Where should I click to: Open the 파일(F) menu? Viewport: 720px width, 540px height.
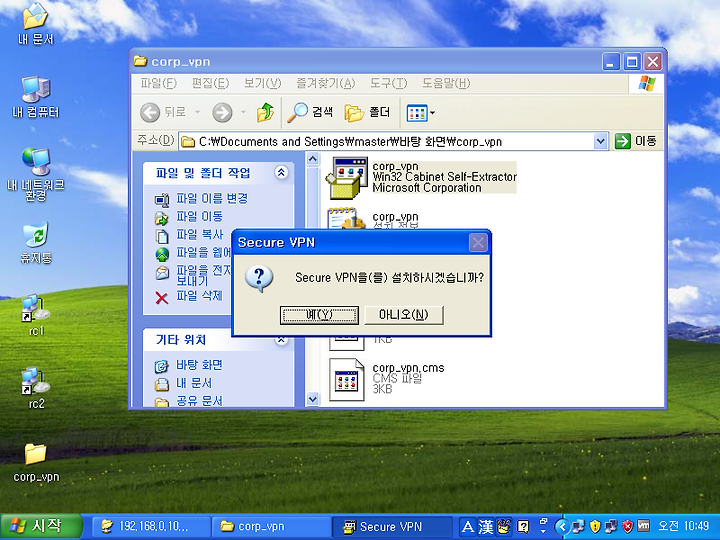158,83
